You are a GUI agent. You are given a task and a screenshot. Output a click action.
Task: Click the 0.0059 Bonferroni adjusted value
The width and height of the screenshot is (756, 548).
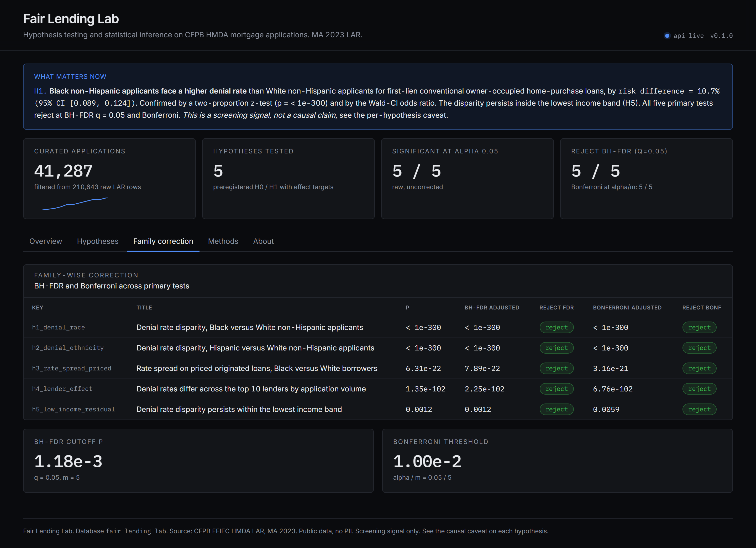tap(606, 409)
